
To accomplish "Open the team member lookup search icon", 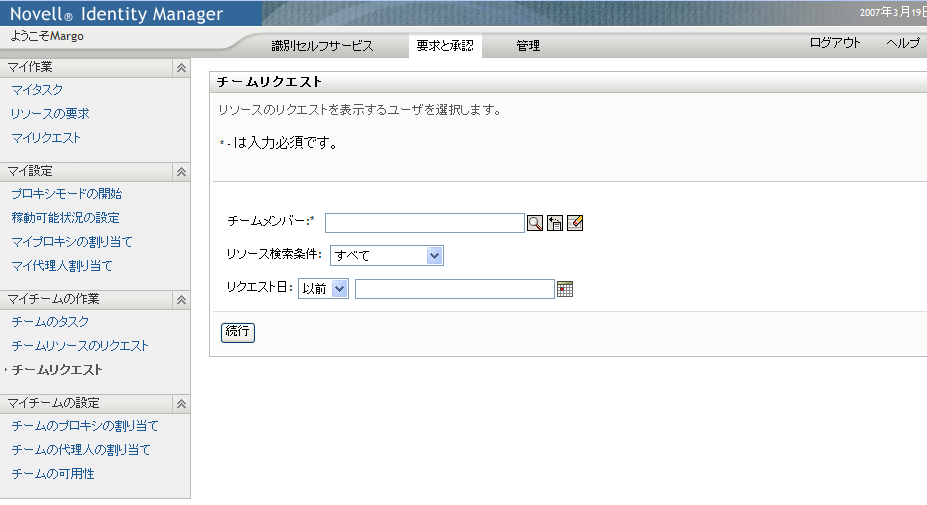I will click(535, 223).
